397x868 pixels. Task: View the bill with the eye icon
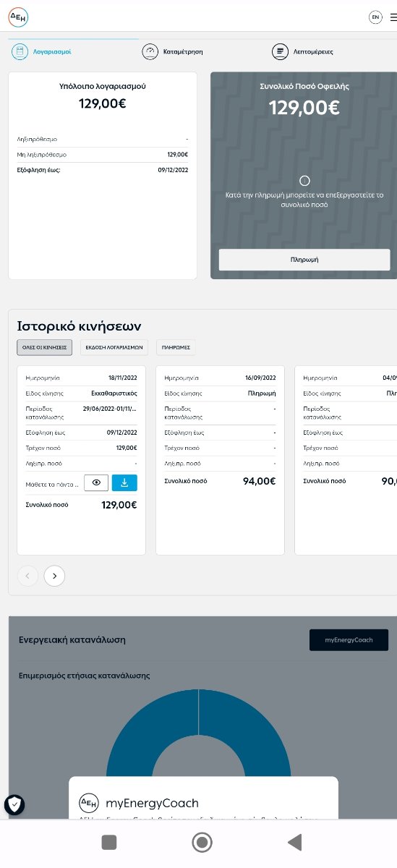(96, 482)
